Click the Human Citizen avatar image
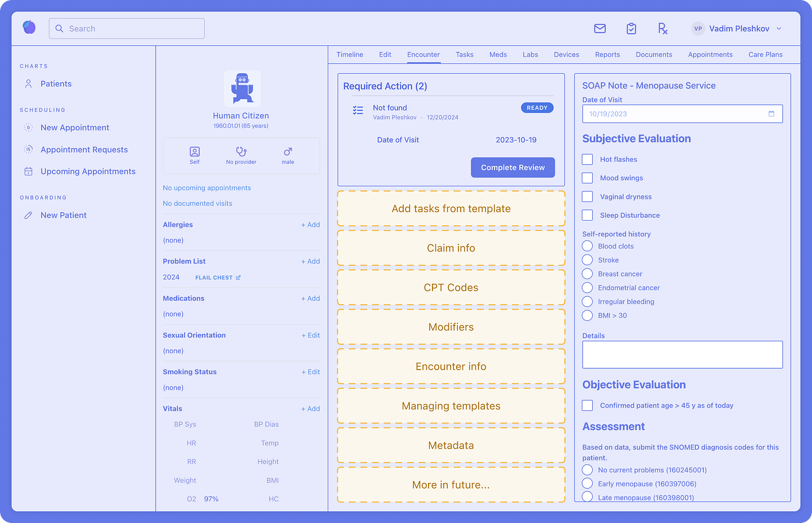812x523 pixels. pos(242,89)
